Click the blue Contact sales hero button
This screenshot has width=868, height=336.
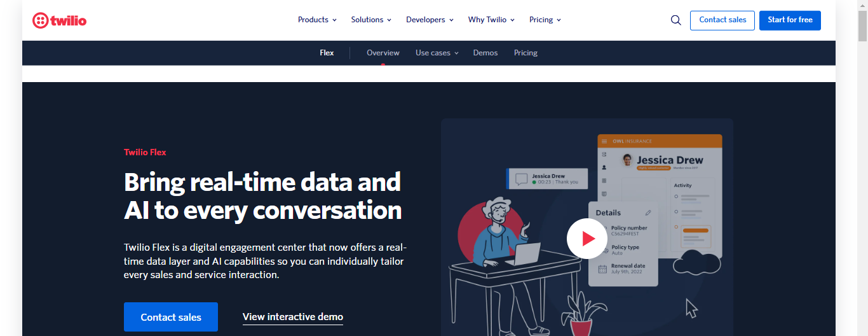pyautogui.click(x=171, y=317)
